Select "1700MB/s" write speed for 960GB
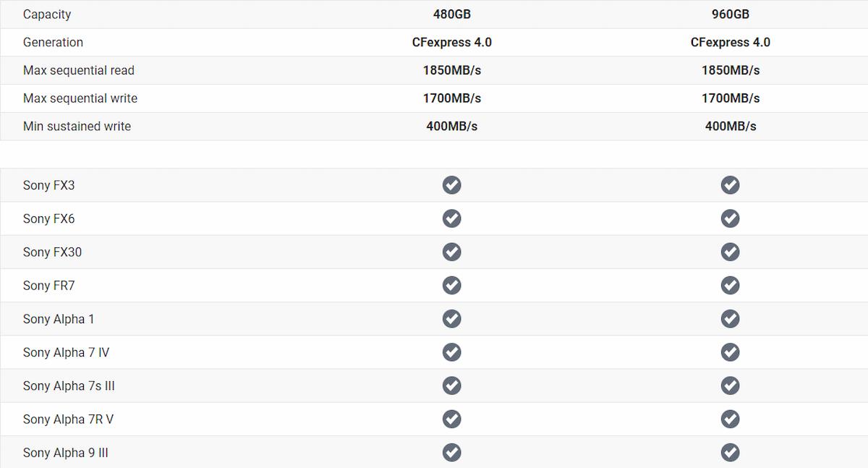Image resolution: width=868 pixels, height=468 pixels. (731, 98)
